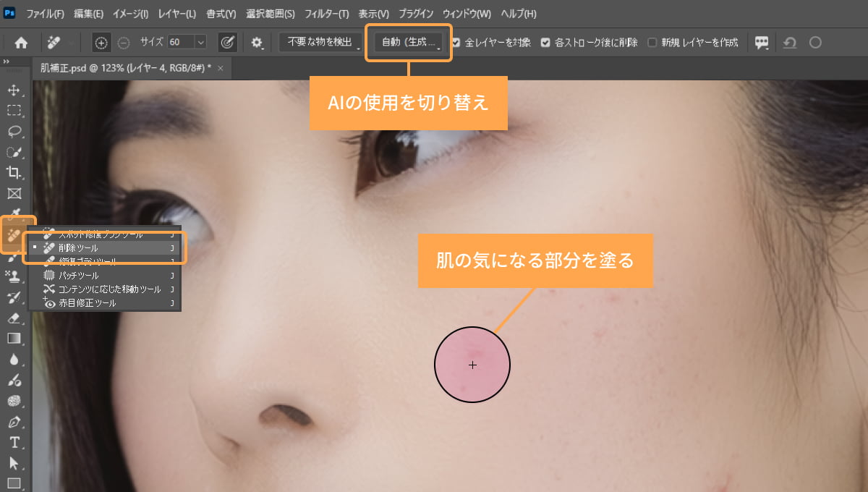Pick the Crop tool
868x492 pixels.
click(x=14, y=172)
